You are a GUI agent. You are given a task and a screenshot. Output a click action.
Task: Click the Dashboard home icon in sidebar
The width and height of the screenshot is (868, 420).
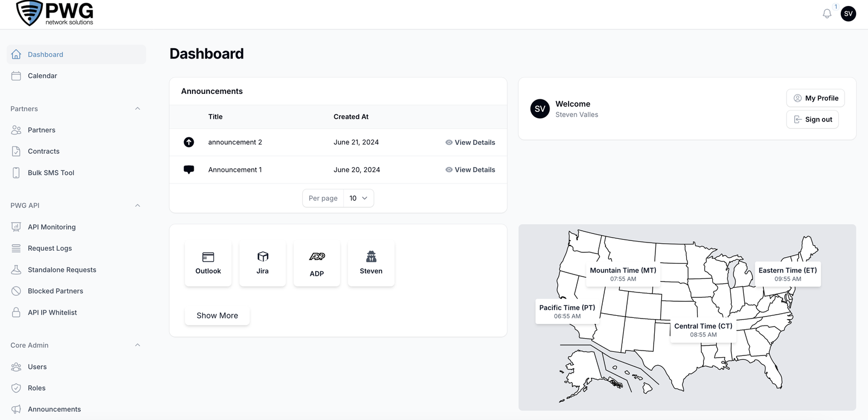(x=16, y=54)
